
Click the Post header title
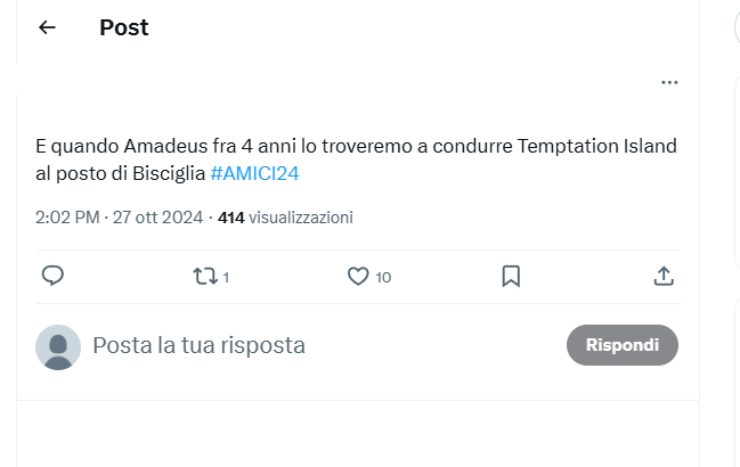(124, 27)
